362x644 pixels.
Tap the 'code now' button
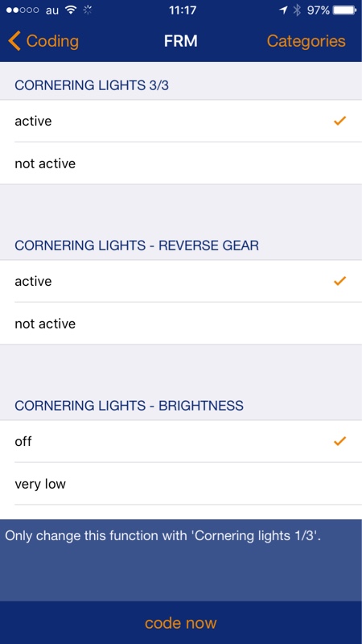pos(181,622)
